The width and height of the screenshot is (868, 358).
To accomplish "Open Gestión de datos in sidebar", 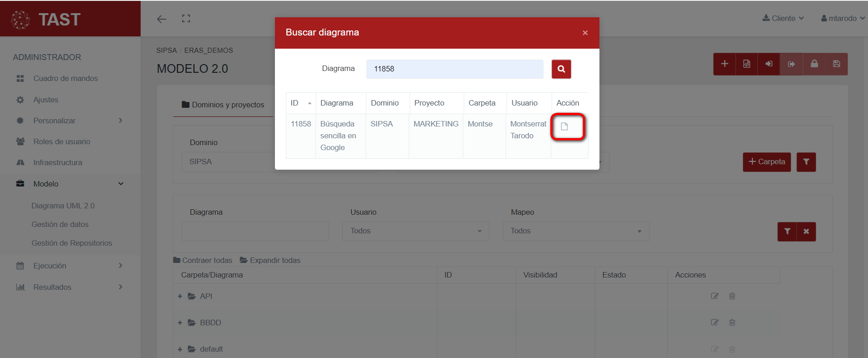I will coord(60,224).
